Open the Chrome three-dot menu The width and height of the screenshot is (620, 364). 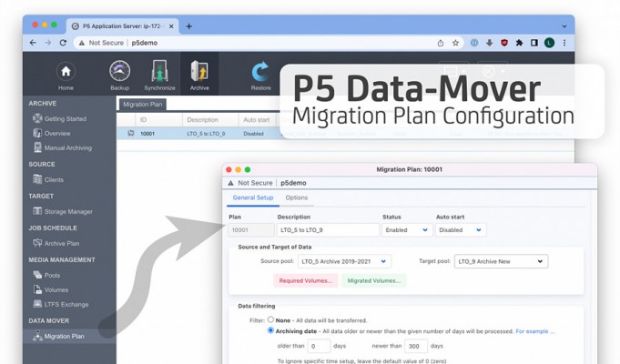(x=564, y=43)
